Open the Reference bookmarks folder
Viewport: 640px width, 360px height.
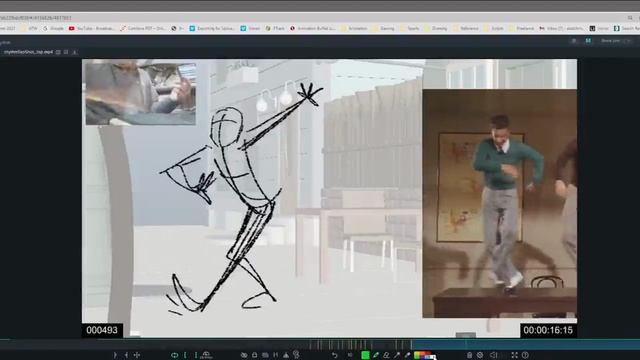[x=466, y=29]
